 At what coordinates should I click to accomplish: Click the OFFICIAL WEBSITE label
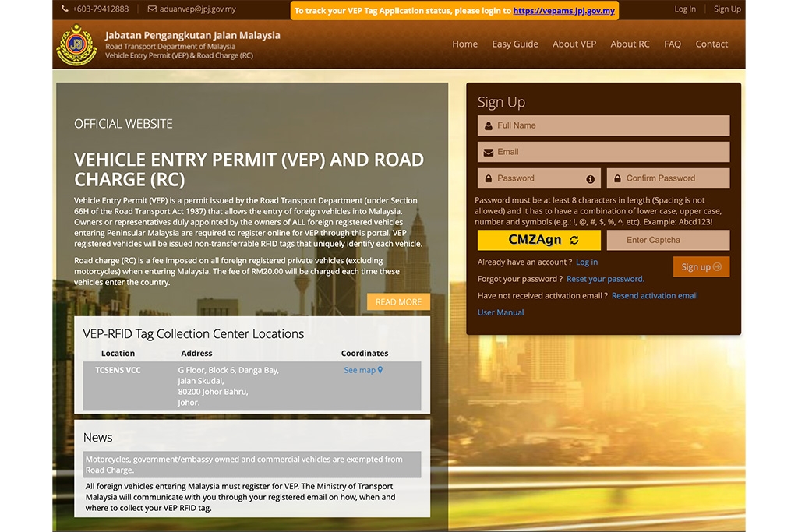[x=123, y=124]
